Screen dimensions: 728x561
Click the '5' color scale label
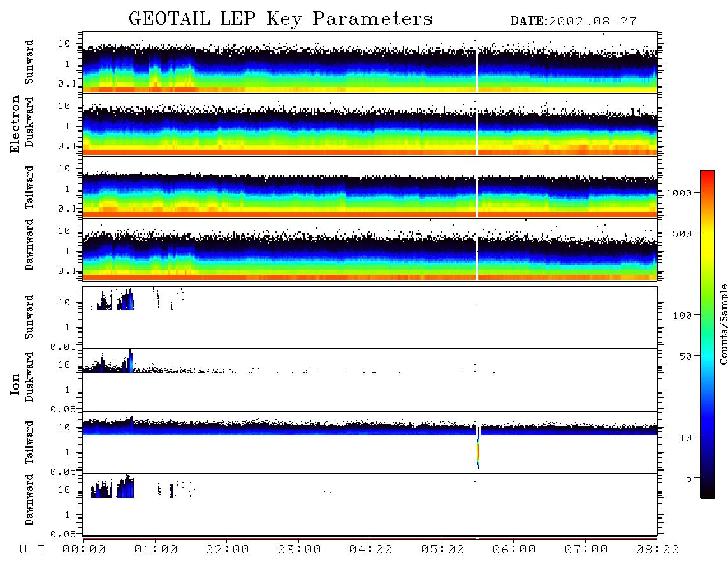(689, 478)
